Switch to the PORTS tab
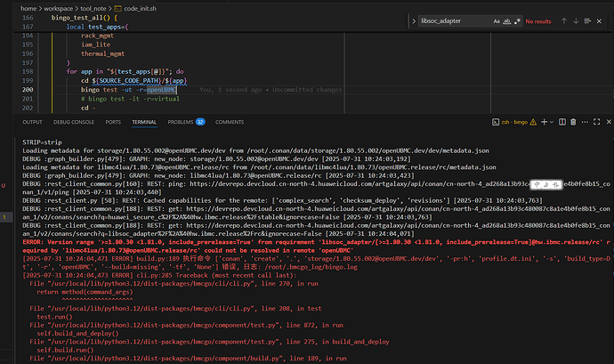Viewport: 614px width, 364px height. click(113, 122)
